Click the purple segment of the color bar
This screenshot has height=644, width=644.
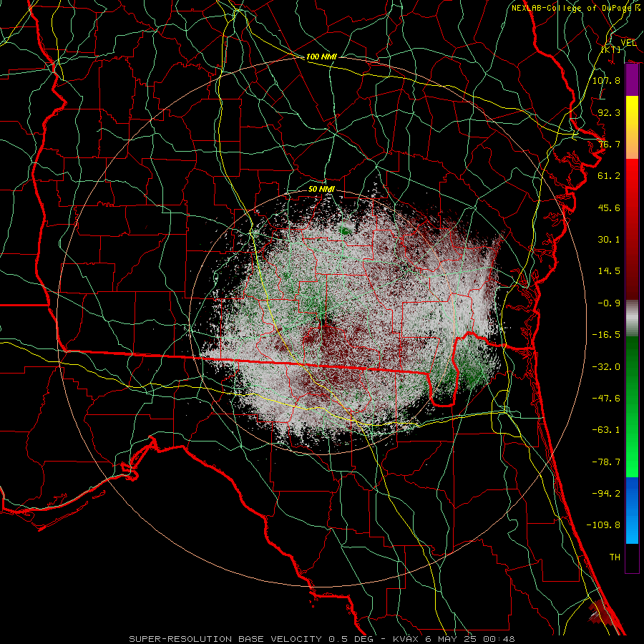(632, 80)
